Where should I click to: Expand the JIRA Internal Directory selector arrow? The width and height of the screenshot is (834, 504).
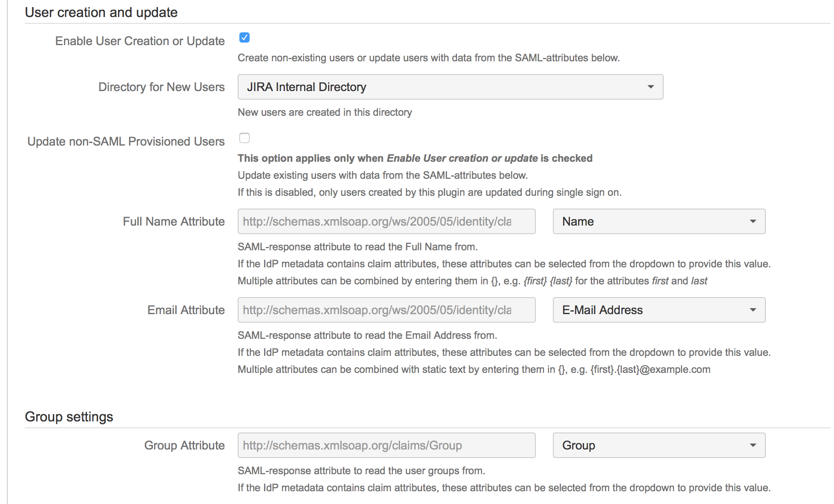click(x=651, y=87)
